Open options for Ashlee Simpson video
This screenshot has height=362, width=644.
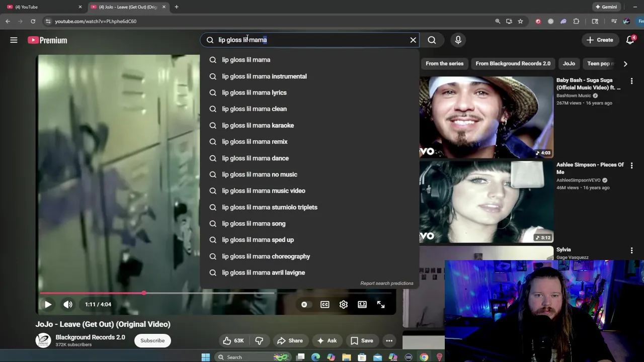coord(631,165)
